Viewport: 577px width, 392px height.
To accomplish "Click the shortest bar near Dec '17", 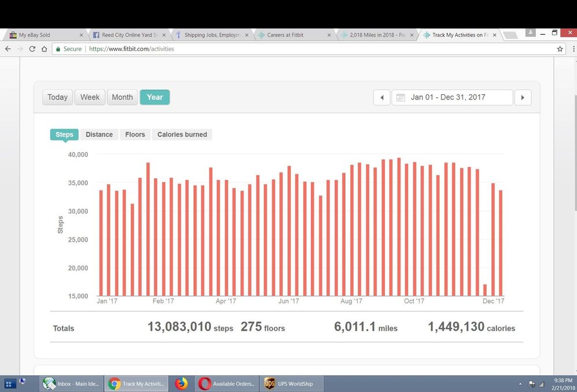I will point(485,290).
